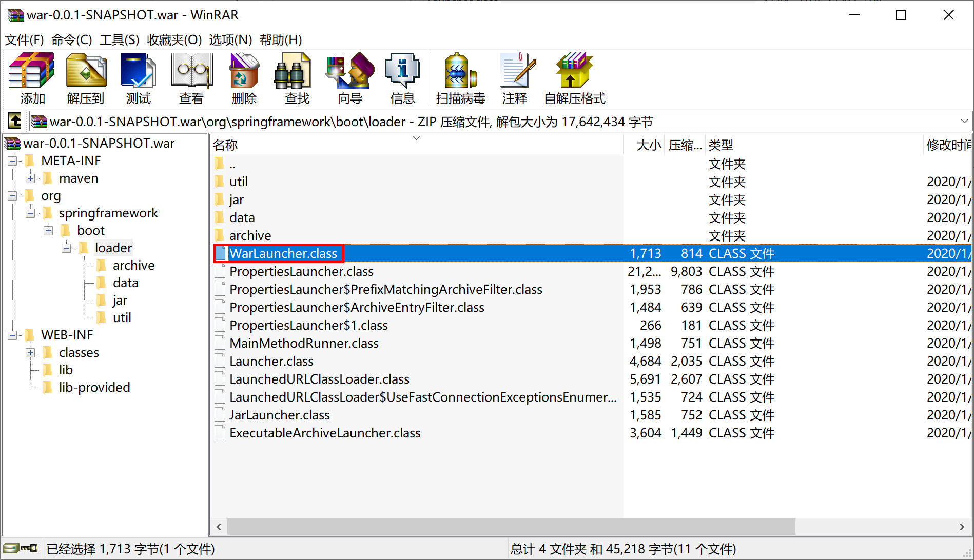Click the scrollbar right arrow
974x560 pixels.
[962, 527]
